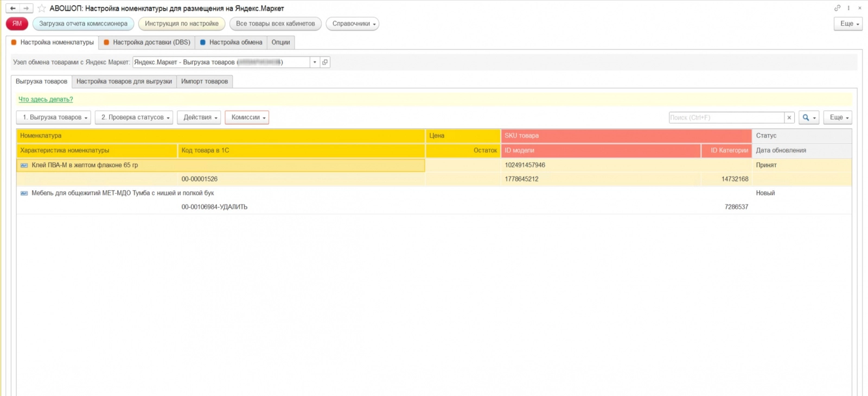Click the Узел обмена input field
This screenshot has width=868, height=396.
tap(221, 62)
